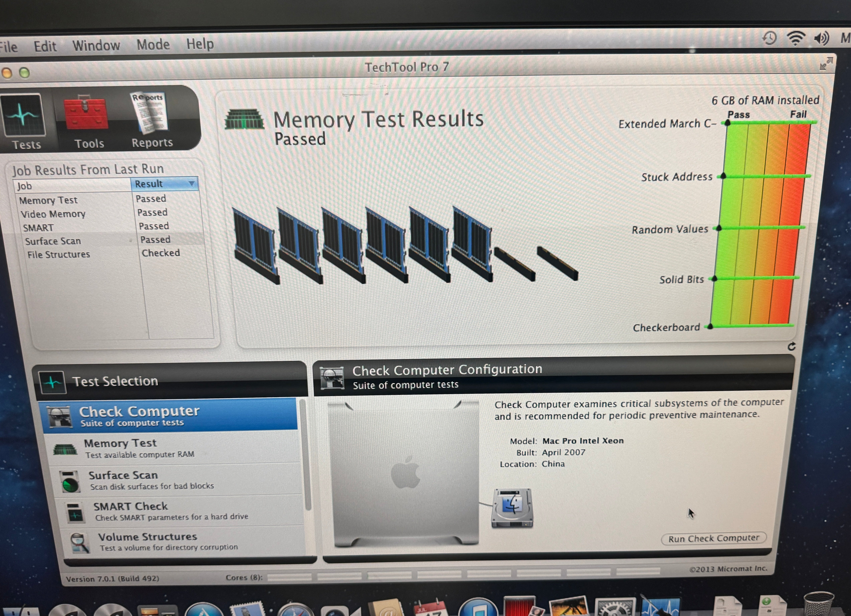Screen dimensions: 851x616
Task: Click the refresh arrow below memory results
Action: click(x=792, y=346)
